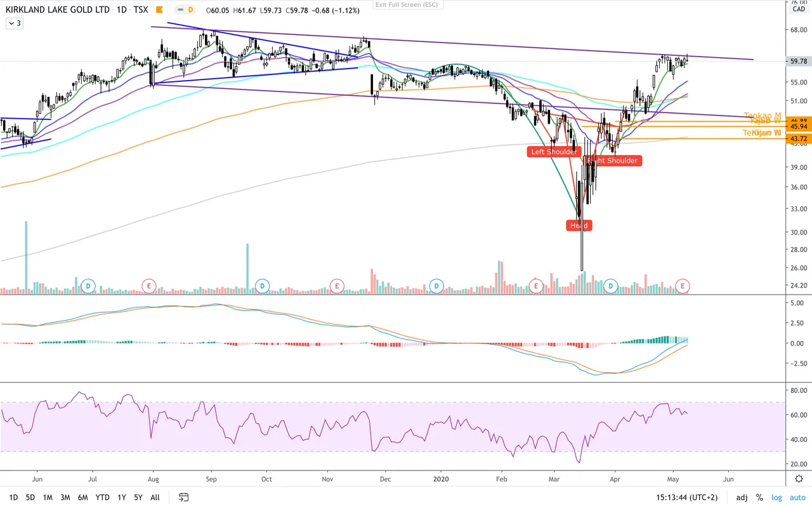Click the dividend 'D' marker near October

click(261, 286)
